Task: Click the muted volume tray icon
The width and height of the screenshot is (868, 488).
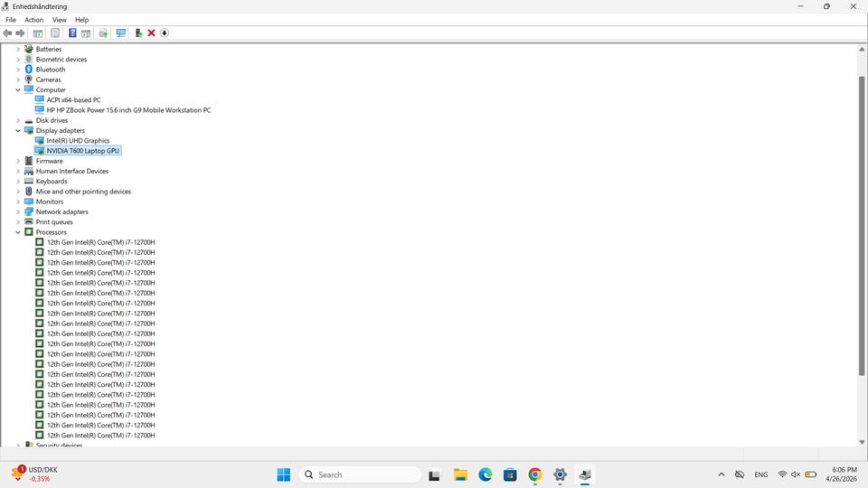Action: pyautogui.click(x=796, y=474)
